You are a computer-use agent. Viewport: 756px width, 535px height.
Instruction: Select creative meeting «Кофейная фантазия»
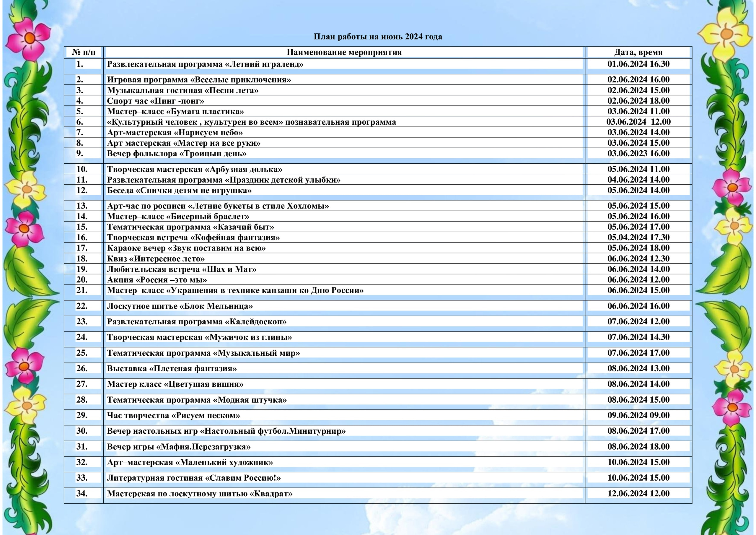[194, 238]
